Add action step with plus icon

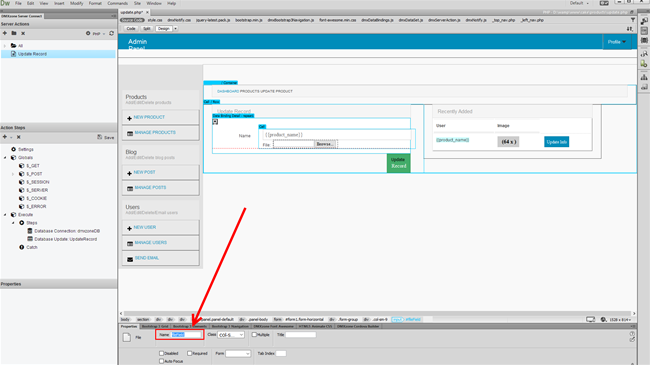pyautogui.click(x=5, y=137)
